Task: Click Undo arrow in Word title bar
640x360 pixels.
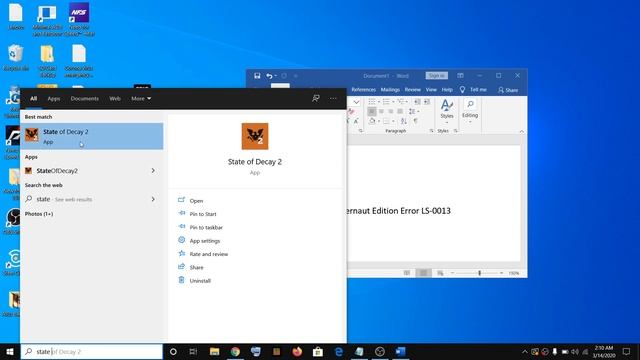Action: [269, 76]
